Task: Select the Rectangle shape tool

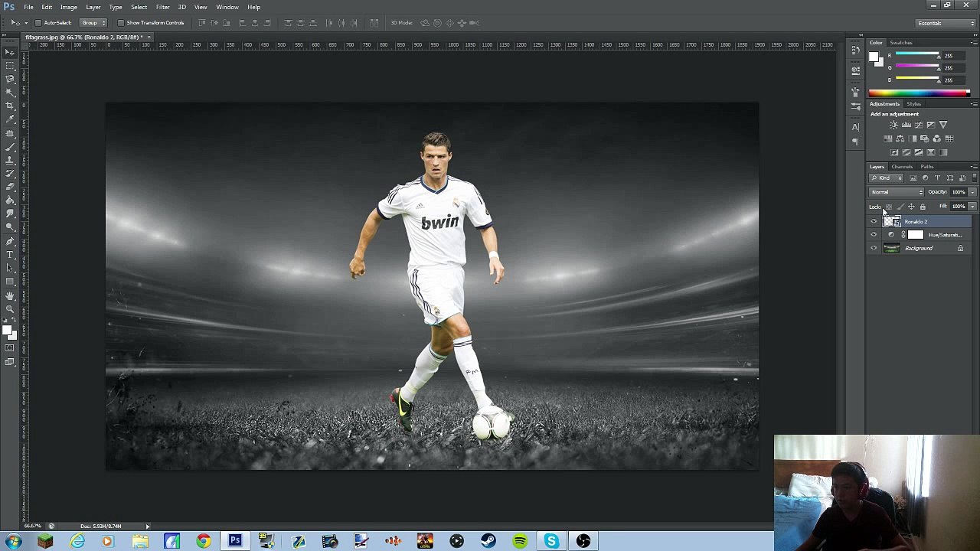Action: tap(11, 281)
